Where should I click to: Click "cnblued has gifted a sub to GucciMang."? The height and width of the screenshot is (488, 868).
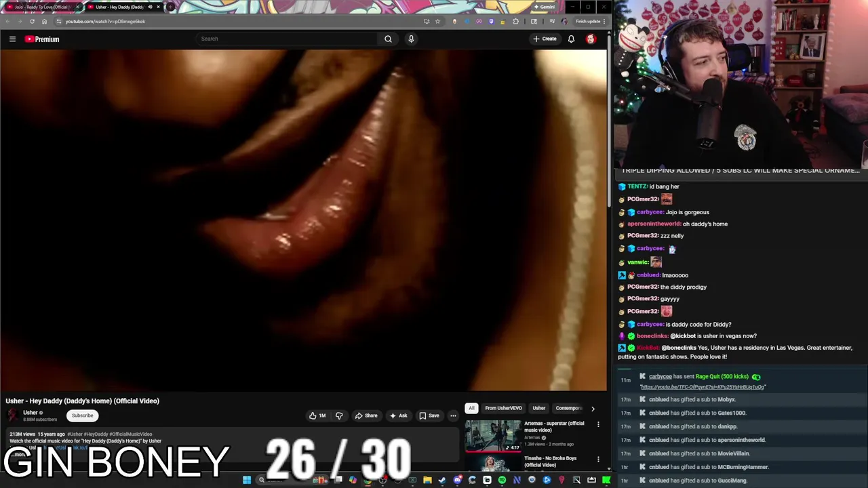pyautogui.click(x=697, y=481)
